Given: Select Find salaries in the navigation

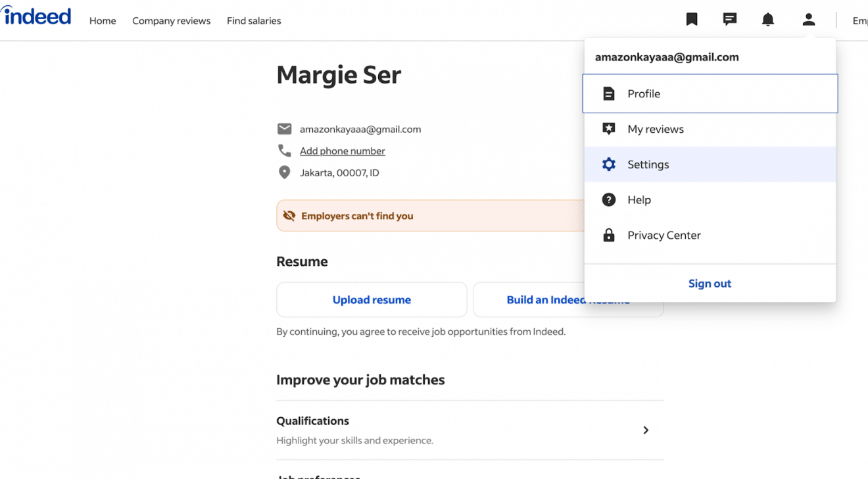Looking at the screenshot, I should pos(253,20).
